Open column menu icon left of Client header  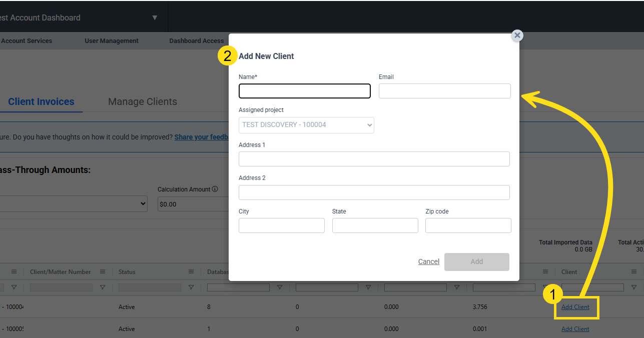tap(545, 271)
